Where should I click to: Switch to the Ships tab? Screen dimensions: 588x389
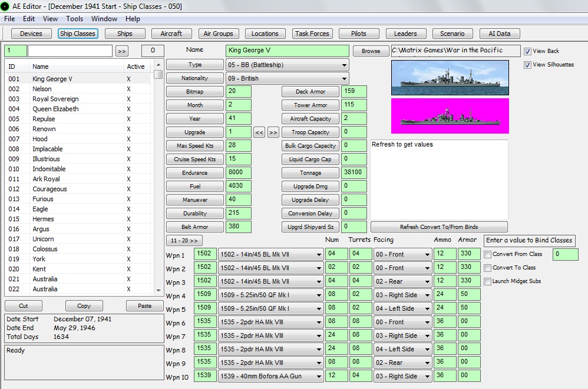tap(125, 34)
